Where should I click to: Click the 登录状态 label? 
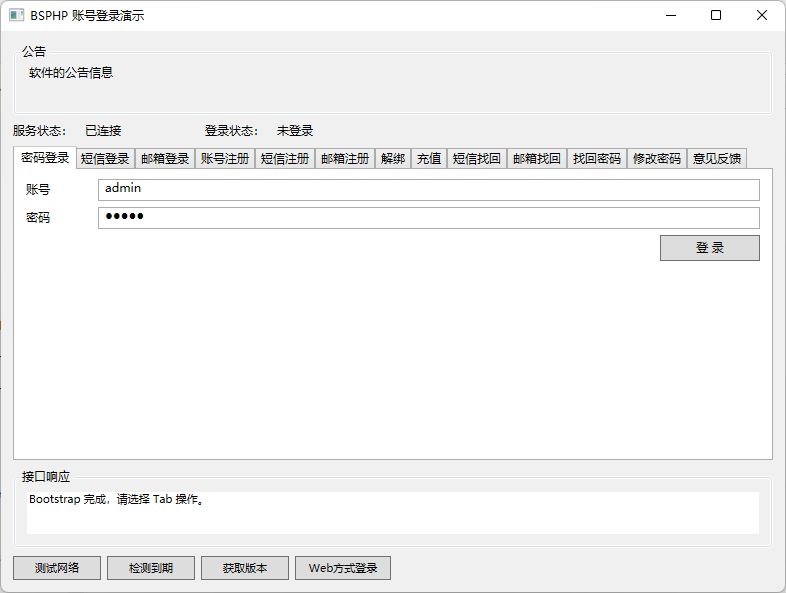click(x=231, y=131)
